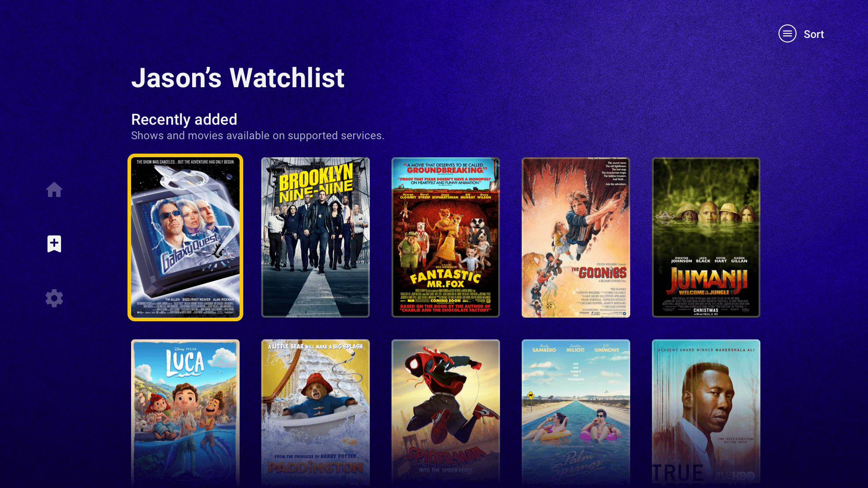Scroll down to see more watchlist items
This screenshot has width=868, height=488.
click(434, 411)
